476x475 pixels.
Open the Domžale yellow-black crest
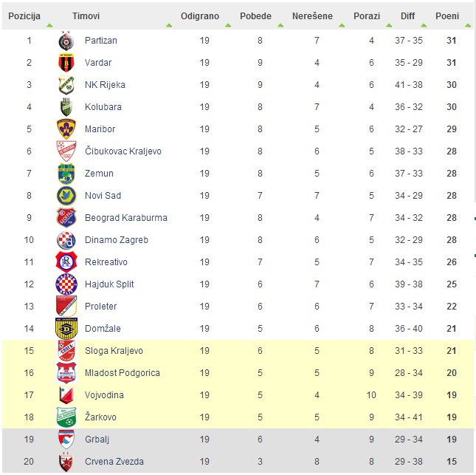coord(66,329)
